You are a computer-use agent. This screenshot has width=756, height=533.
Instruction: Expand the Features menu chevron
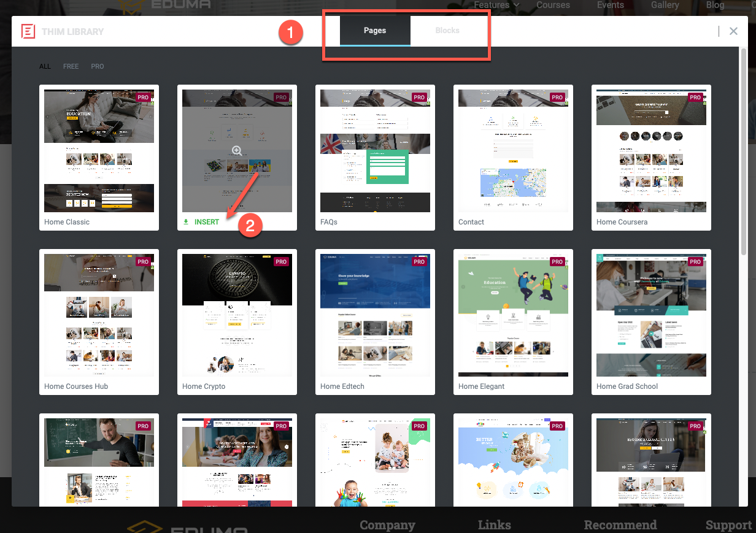click(517, 5)
